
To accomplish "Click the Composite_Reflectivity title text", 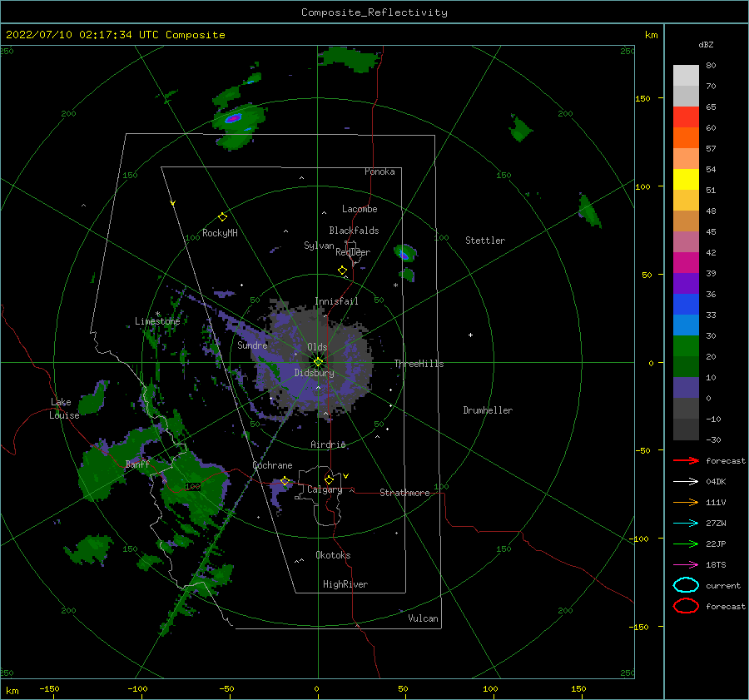I will click(374, 12).
